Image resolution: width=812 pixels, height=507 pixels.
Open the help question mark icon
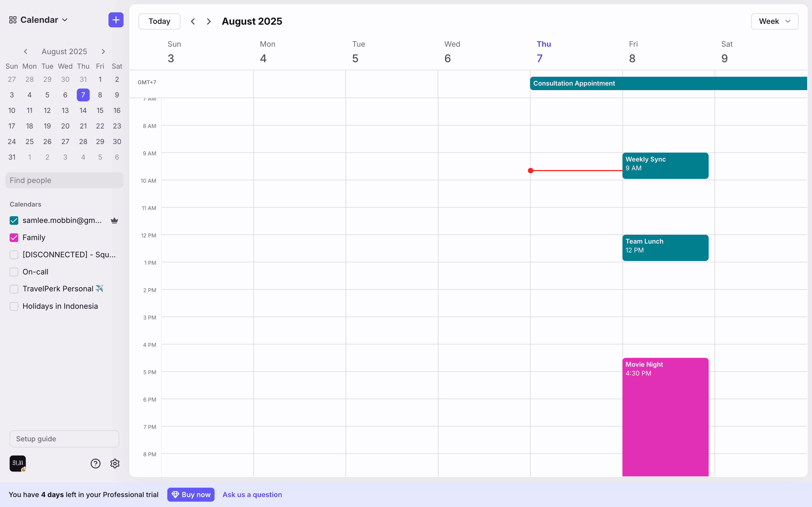[x=96, y=464]
